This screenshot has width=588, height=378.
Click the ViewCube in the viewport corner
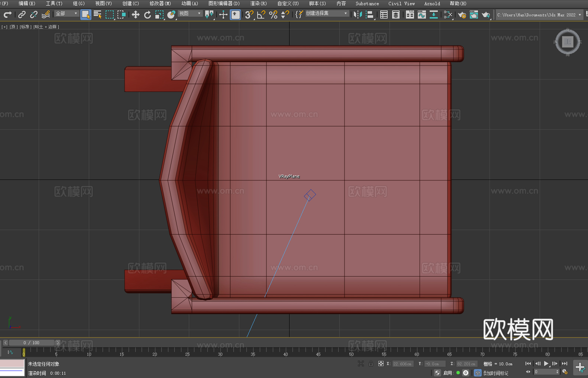coord(568,42)
